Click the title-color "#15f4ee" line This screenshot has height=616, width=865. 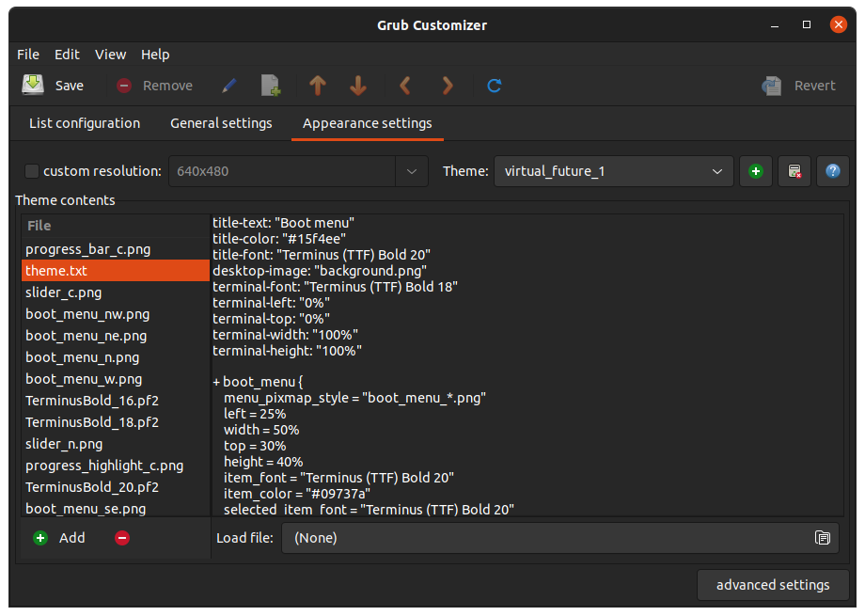tap(279, 239)
